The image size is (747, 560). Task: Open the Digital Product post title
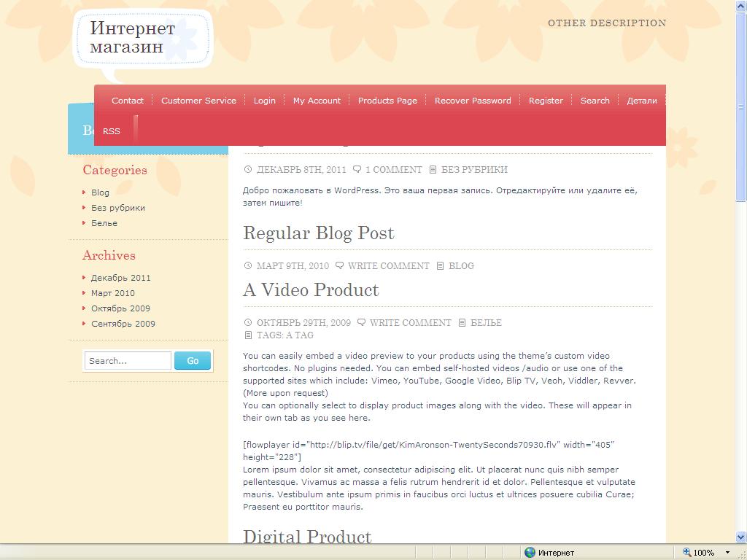pos(307,536)
